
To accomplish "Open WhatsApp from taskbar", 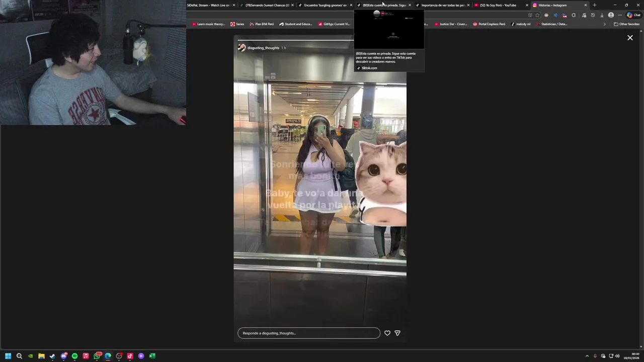I will pyautogui.click(x=97, y=356).
